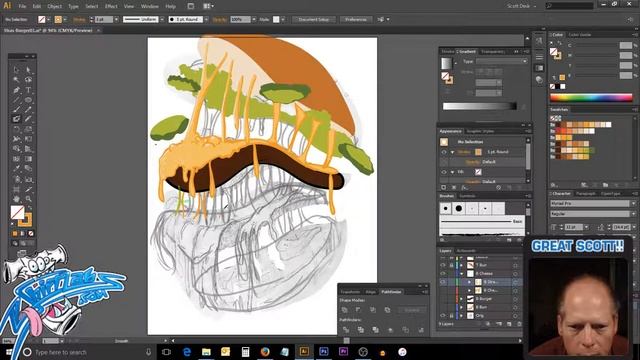Image resolution: width=640 pixels, height=360 pixels.
Task: Click Divide in Pathfinder panel
Action: (x=346, y=329)
